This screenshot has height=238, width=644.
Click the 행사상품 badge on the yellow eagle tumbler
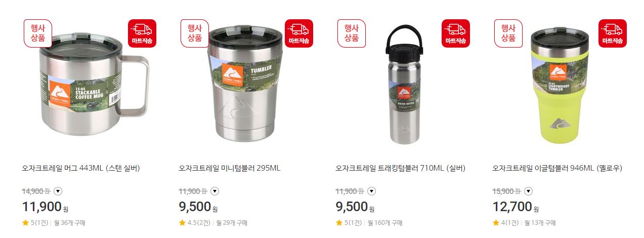pos(508,33)
